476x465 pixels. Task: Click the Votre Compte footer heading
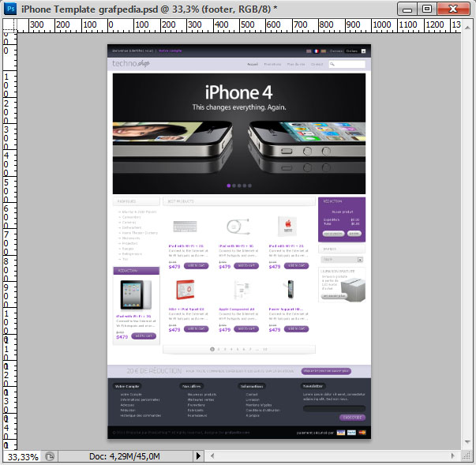tap(127, 386)
